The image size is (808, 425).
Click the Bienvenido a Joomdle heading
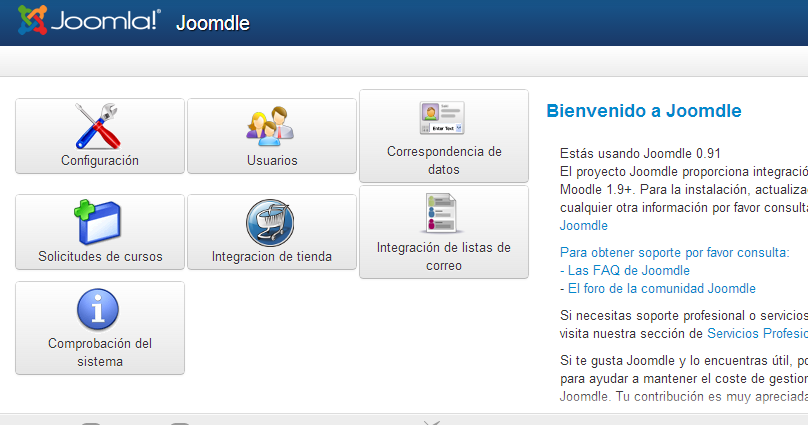coord(643,111)
